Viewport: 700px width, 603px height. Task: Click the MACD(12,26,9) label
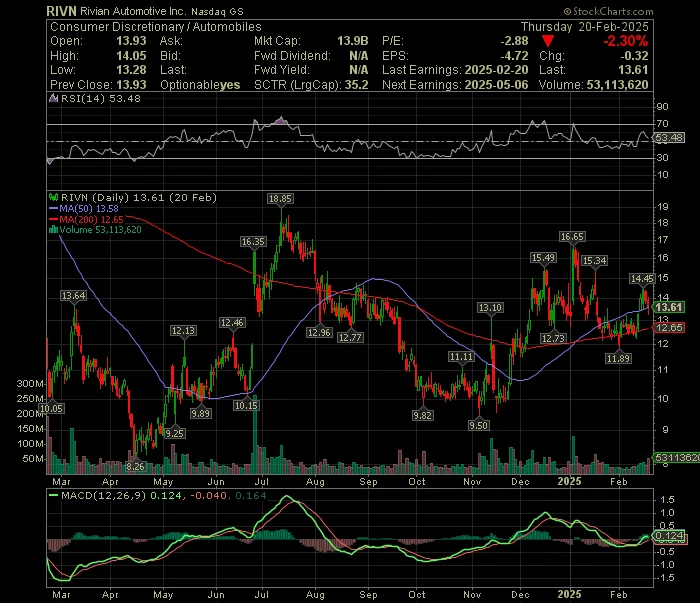pyautogui.click(x=103, y=495)
